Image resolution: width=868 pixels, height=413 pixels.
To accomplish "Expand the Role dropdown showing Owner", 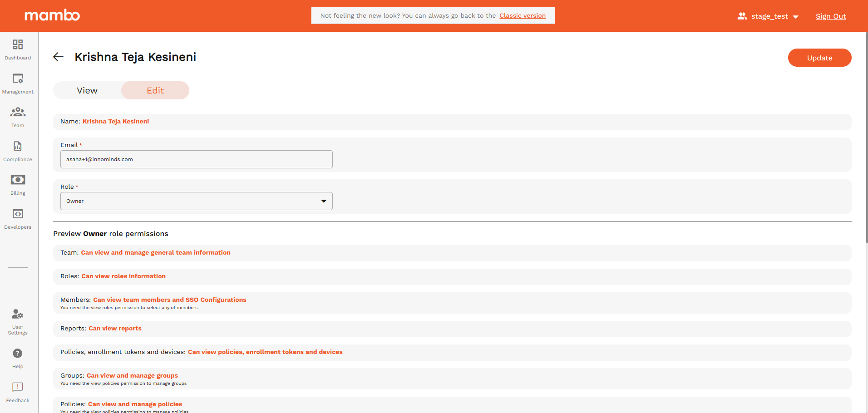I will (196, 201).
